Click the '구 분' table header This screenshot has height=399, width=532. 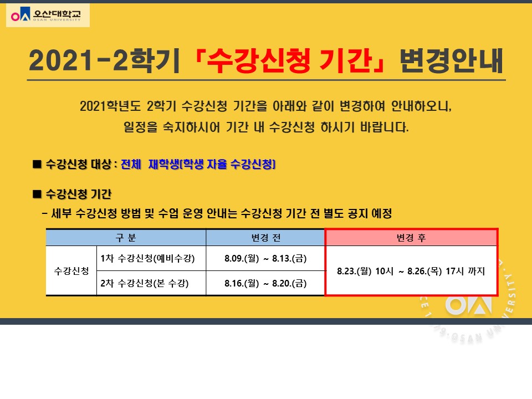[126, 238]
